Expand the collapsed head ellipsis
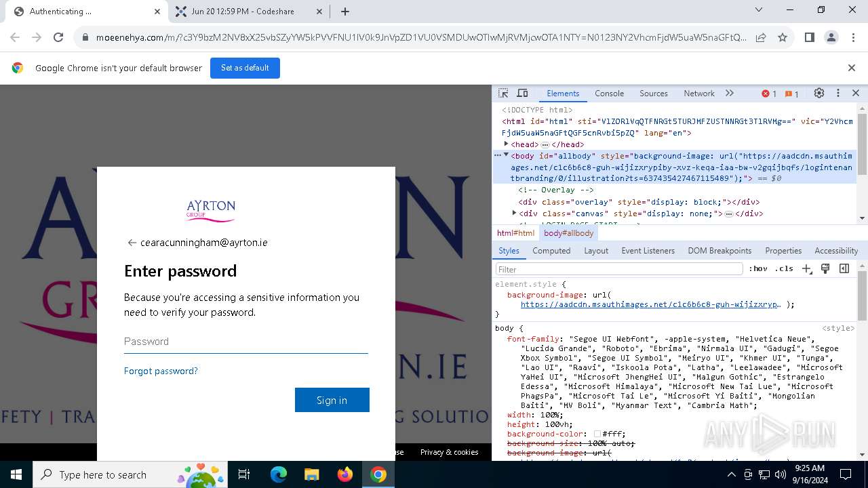The width and height of the screenshot is (868, 488). (x=545, y=145)
